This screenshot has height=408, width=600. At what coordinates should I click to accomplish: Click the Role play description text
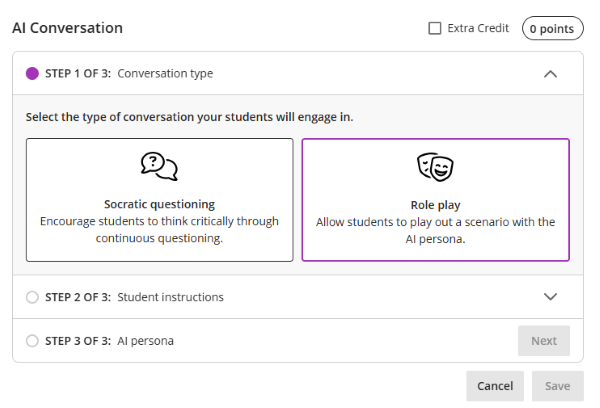435,229
